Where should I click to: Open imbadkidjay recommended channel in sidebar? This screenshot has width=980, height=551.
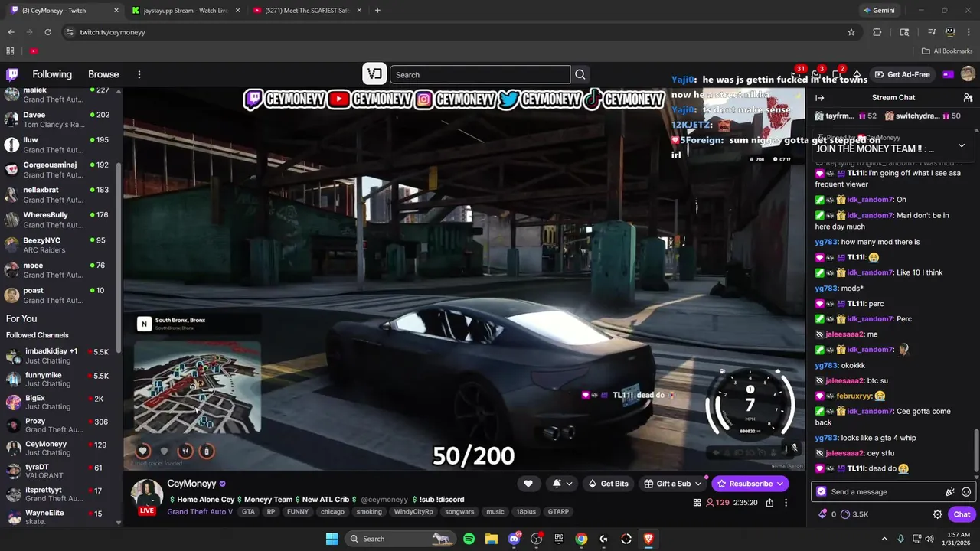point(58,356)
